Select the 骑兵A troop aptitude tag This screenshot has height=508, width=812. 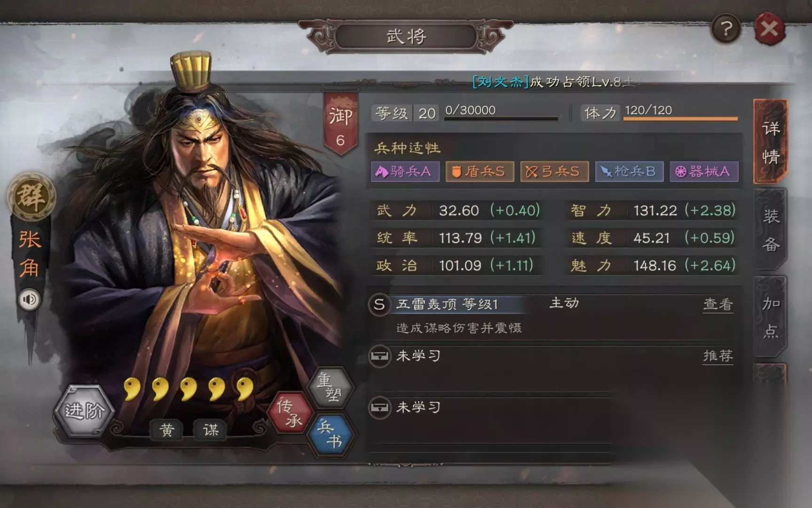[405, 171]
